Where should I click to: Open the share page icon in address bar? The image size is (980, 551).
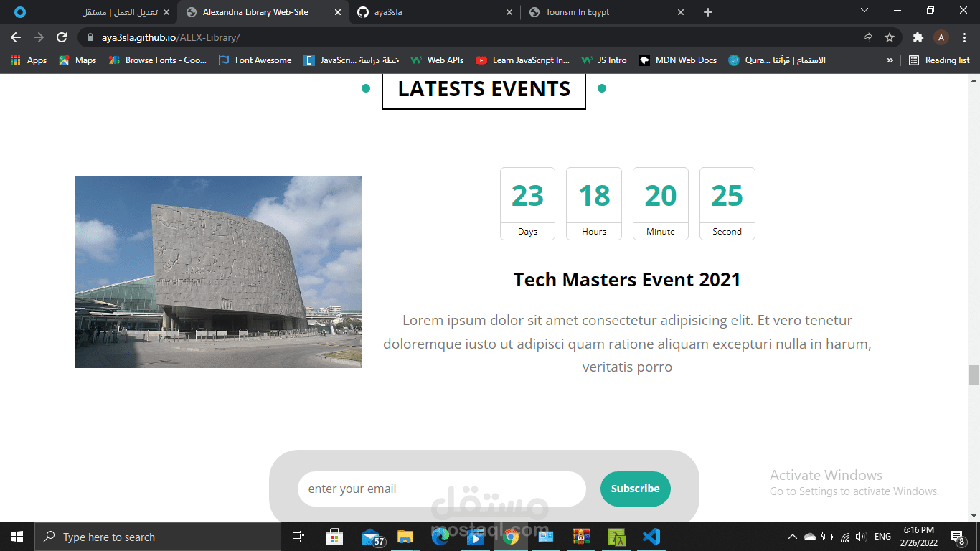(x=867, y=37)
